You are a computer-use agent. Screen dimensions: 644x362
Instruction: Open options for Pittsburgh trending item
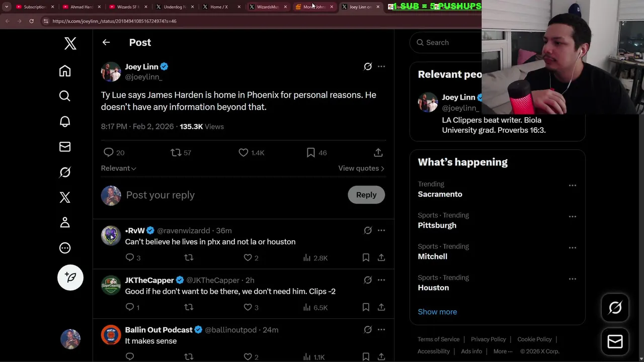573,217
